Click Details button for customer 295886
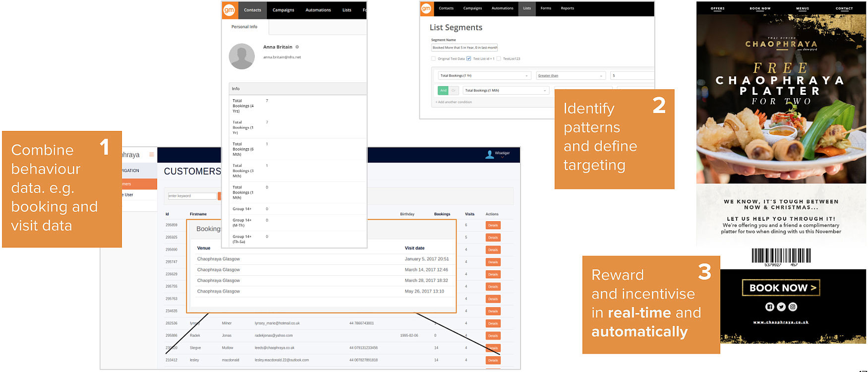 pos(493,336)
